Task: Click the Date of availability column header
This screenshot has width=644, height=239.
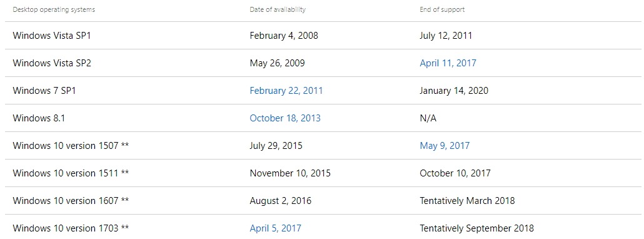Action: pyautogui.click(x=278, y=9)
